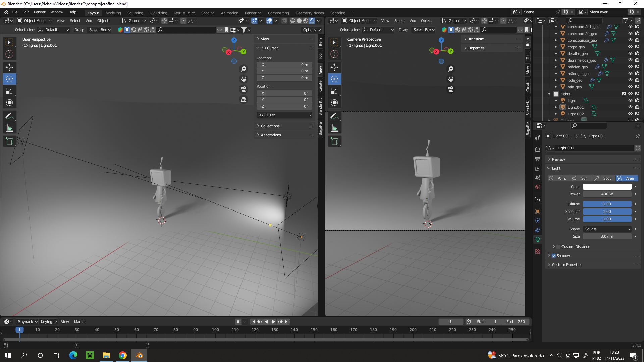Select the Cursor tool in right viewport

click(334, 54)
